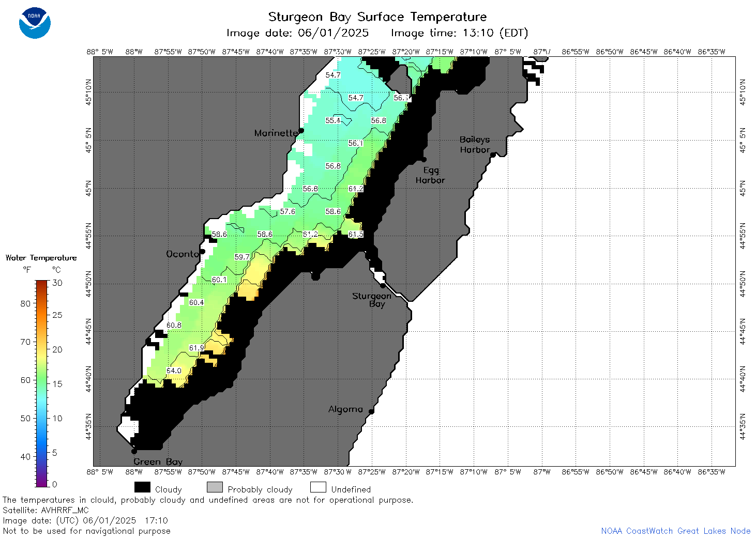Image resolution: width=756 pixels, height=539 pixels.
Task: Click the 80 tick on the Fahrenheit scale
Action: [25, 303]
